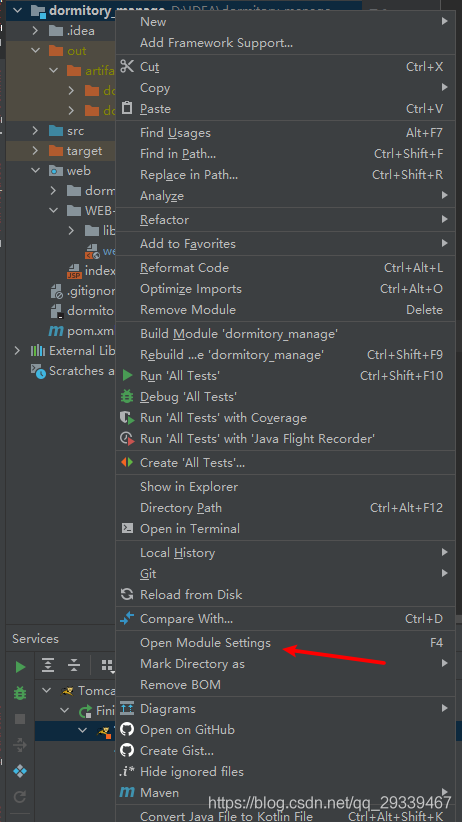Viewport: 462px width, 822px height.
Task: Click the Coverage shield icon
Action: [127, 417]
